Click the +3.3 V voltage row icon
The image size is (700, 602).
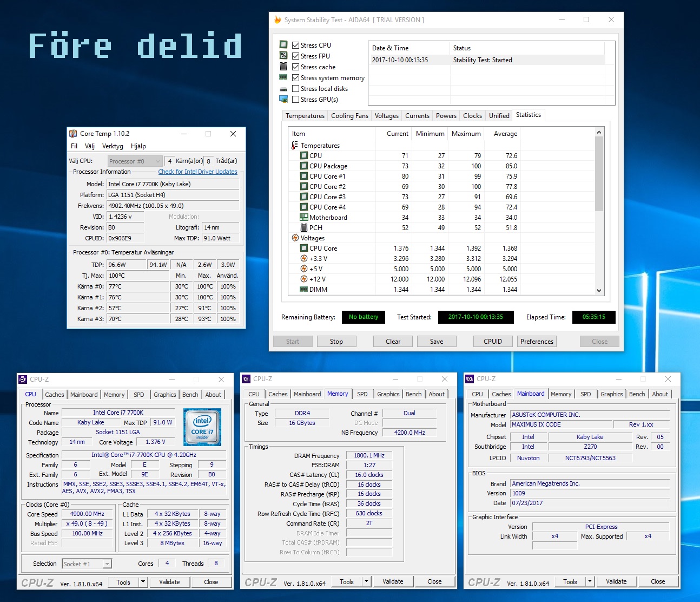pyautogui.click(x=304, y=258)
